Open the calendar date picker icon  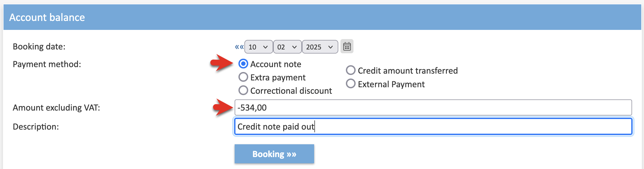coord(347,46)
